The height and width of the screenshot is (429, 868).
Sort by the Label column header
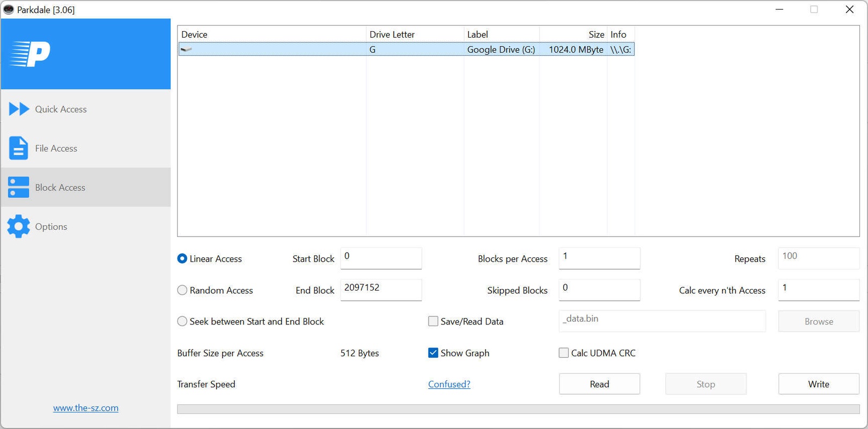(502, 34)
